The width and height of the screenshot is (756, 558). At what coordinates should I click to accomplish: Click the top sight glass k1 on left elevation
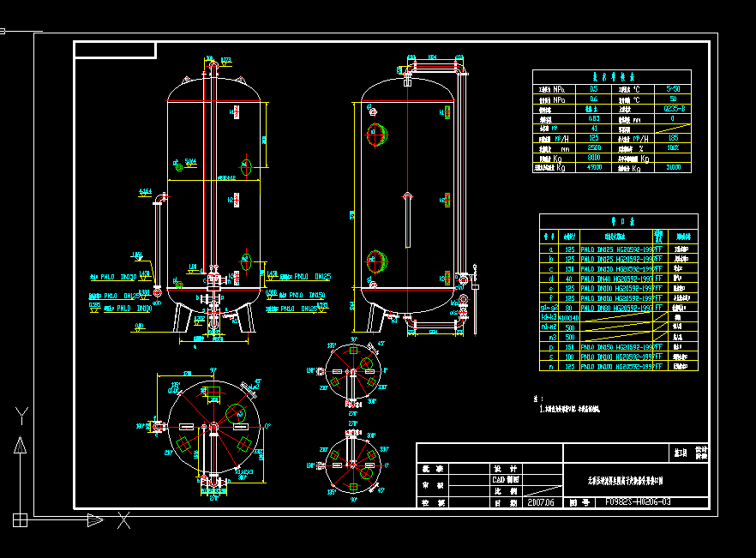pos(237,112)
